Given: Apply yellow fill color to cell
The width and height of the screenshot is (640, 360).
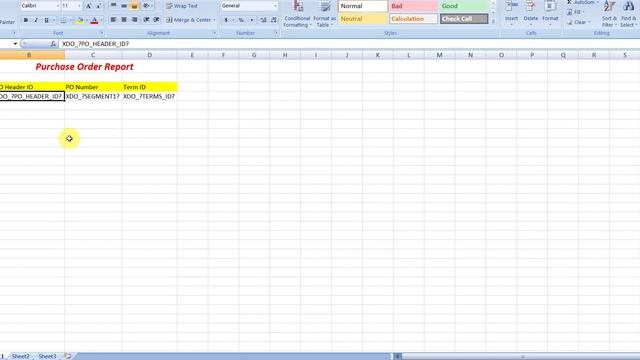Looking at the screenshot, I should 80,20.
